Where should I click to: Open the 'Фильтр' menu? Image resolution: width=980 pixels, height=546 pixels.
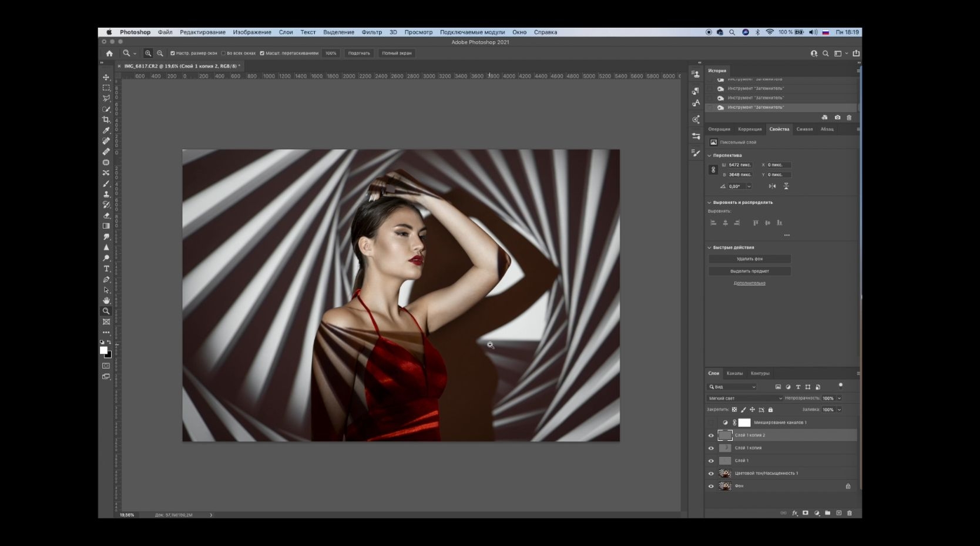click(x=372, y=32)
